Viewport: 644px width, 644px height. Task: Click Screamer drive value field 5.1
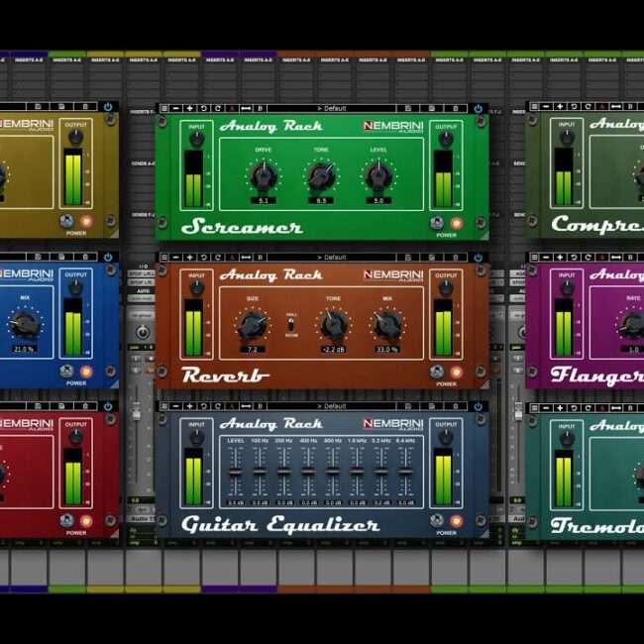click(264, 201)
